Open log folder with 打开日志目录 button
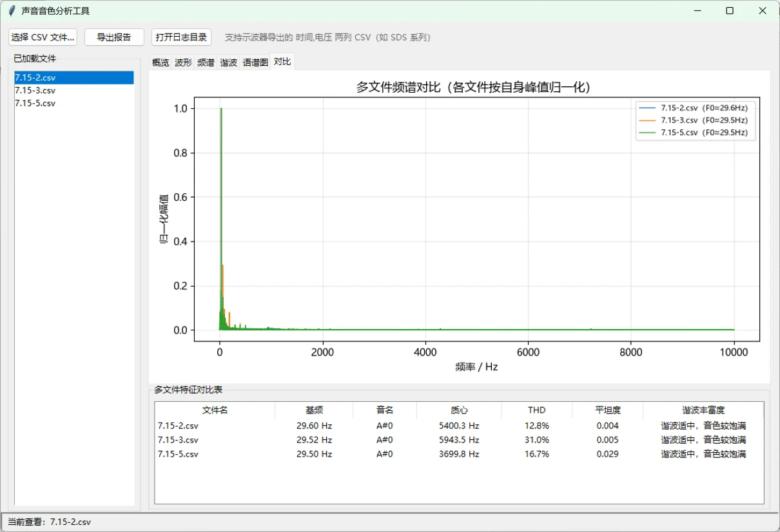 (x=182, y=37)
